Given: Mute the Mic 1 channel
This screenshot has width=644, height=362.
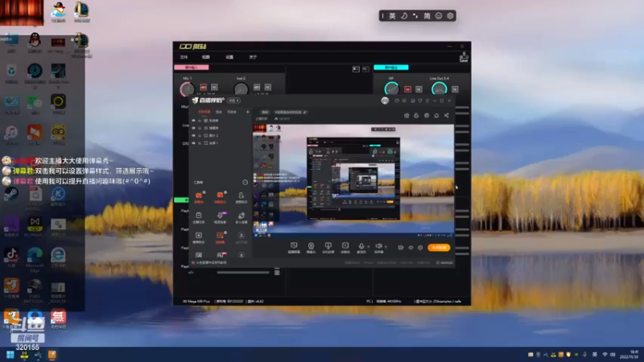Looking at the screenshot, I should pos(214,87).
